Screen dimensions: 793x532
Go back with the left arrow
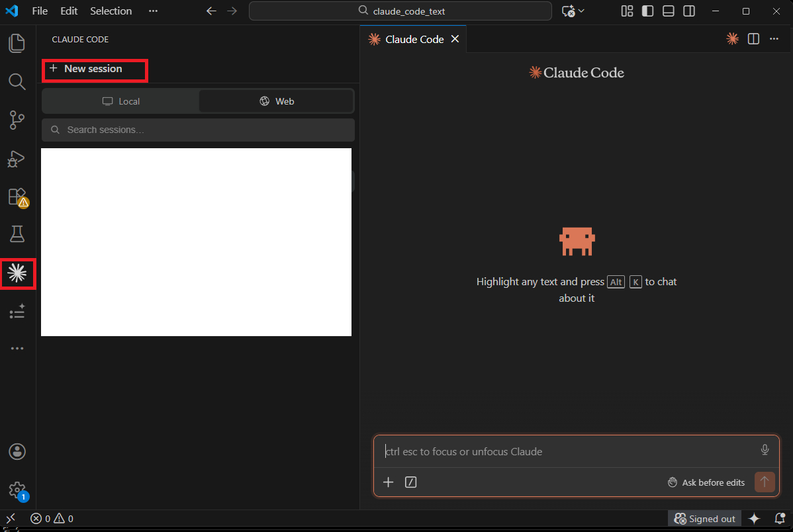coord(211,11)
